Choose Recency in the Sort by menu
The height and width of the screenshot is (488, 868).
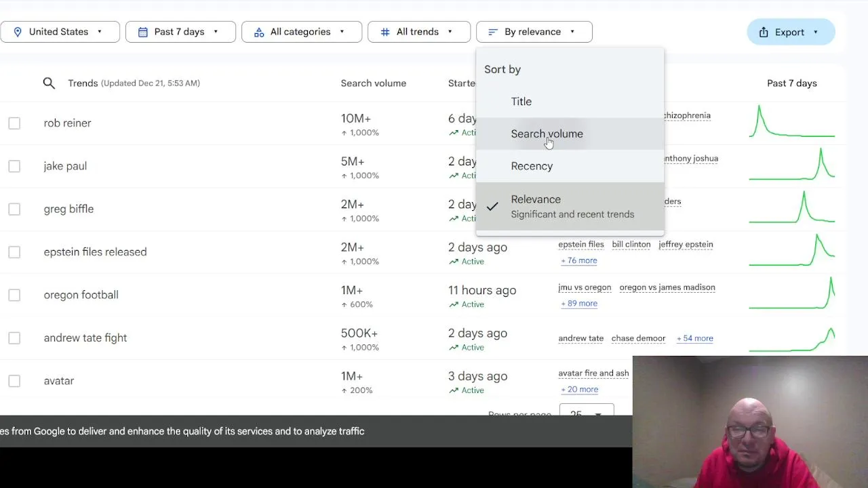pyautogui.click(x=532, y=166)
